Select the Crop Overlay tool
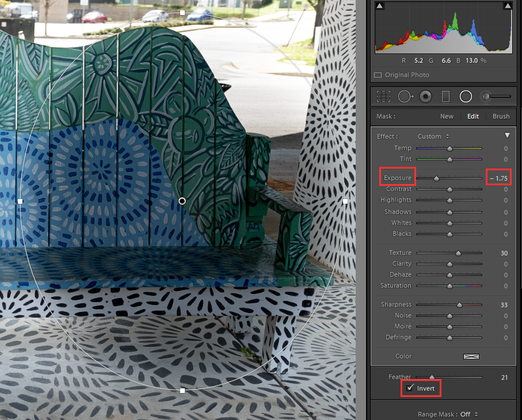 [383, 96]
